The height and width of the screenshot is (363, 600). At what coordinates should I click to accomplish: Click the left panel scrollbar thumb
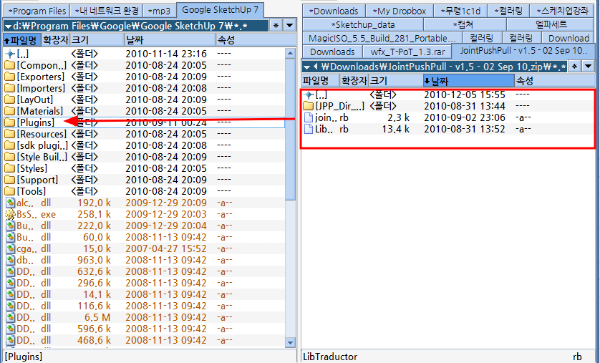(x=290, y=130)
